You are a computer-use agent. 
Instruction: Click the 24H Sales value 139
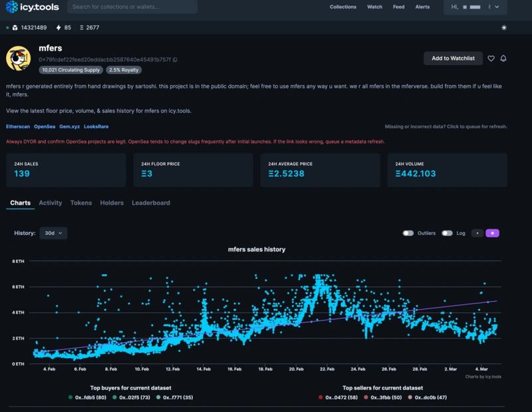tap(22, 174)
